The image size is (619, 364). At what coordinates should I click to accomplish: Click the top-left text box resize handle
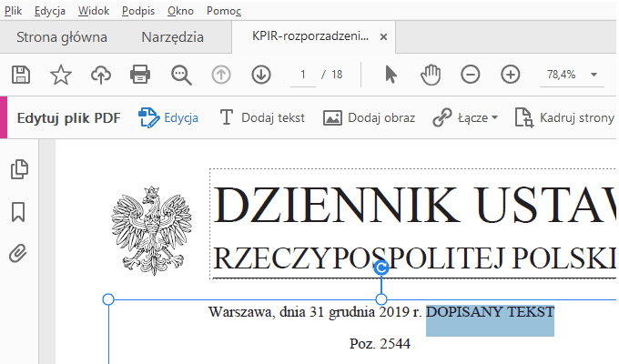(108, 299)
